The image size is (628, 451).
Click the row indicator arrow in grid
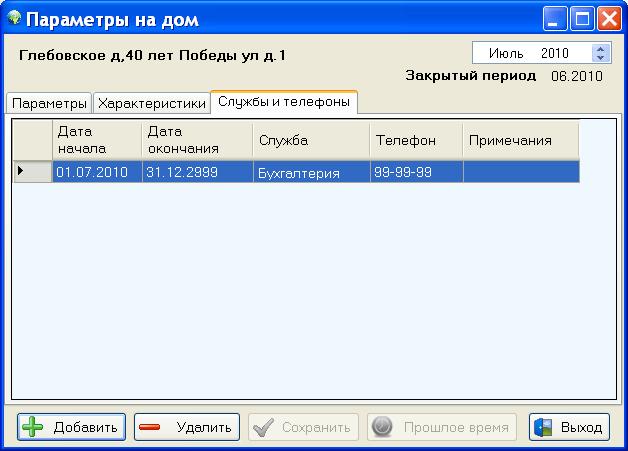point(21,171)
